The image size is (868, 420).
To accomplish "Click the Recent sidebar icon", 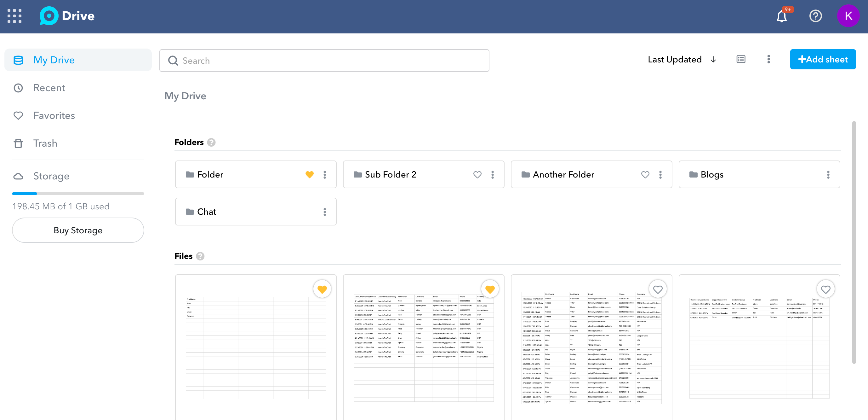I will coord(18,88).
